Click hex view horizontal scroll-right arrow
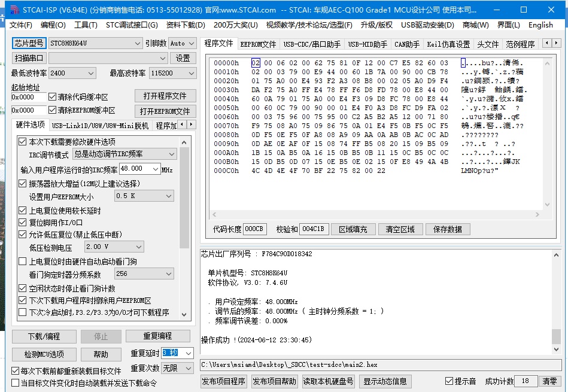 click(537, 214)
